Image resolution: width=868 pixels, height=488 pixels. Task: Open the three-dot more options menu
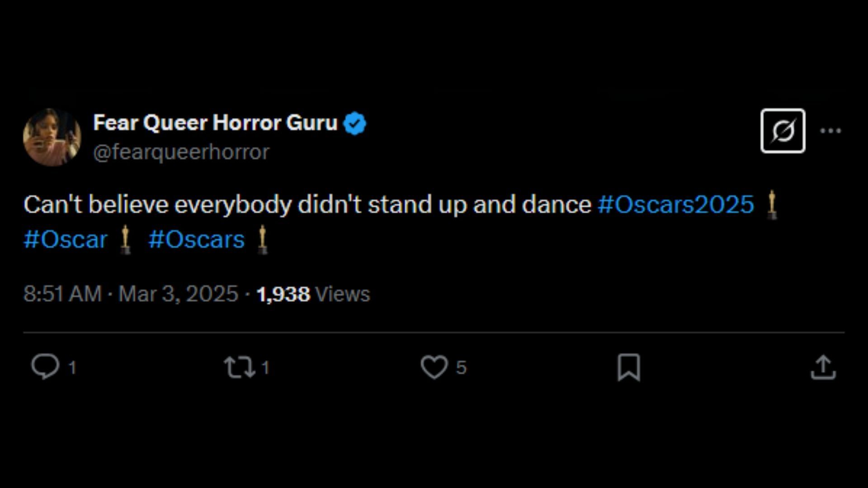pos(830,131)
